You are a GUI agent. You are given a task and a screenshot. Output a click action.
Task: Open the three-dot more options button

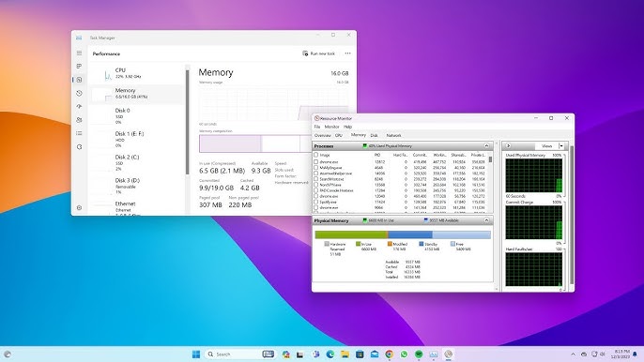(x=348, y=53)
